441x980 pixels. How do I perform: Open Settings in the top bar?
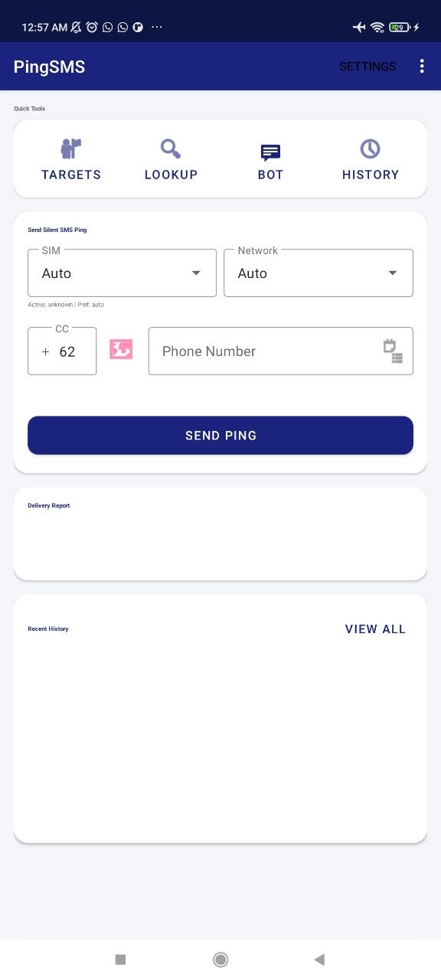click(x=367, y=67)
